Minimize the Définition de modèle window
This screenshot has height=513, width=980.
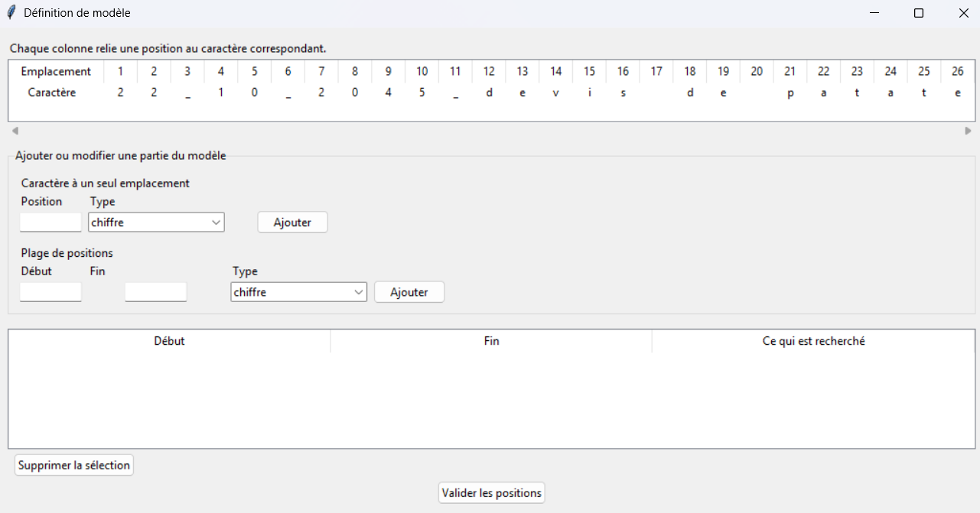coord(874,13)
